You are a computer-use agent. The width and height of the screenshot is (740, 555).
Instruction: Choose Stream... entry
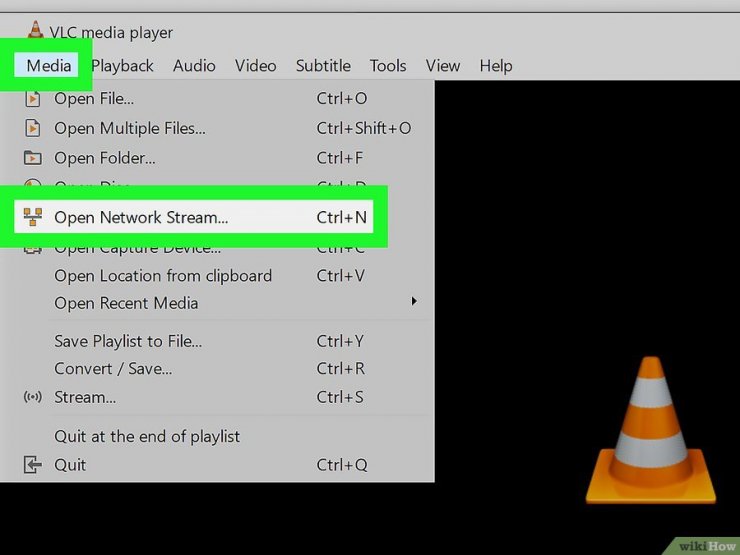pyautogui.click(x=217, y=397)
